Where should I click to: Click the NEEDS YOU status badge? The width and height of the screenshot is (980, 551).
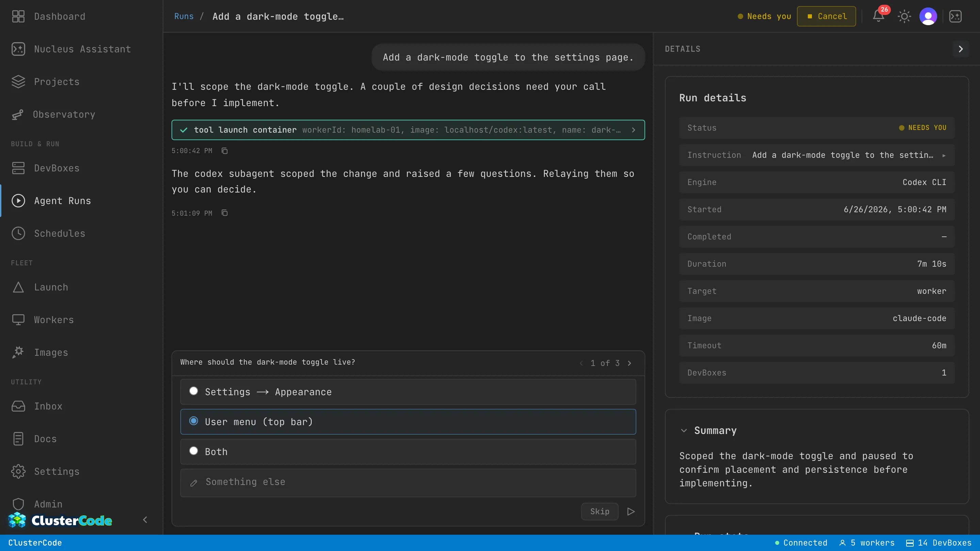[x=922, y=128]
